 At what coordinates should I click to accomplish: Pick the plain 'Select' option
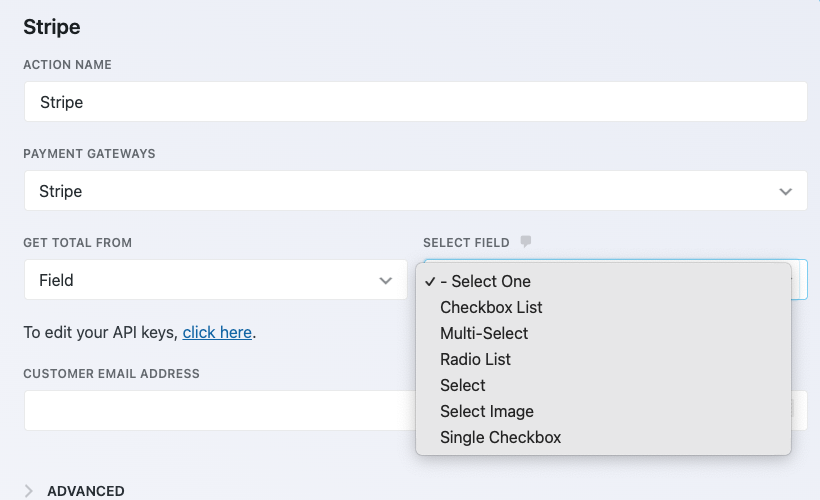click(x=603, y=385)
